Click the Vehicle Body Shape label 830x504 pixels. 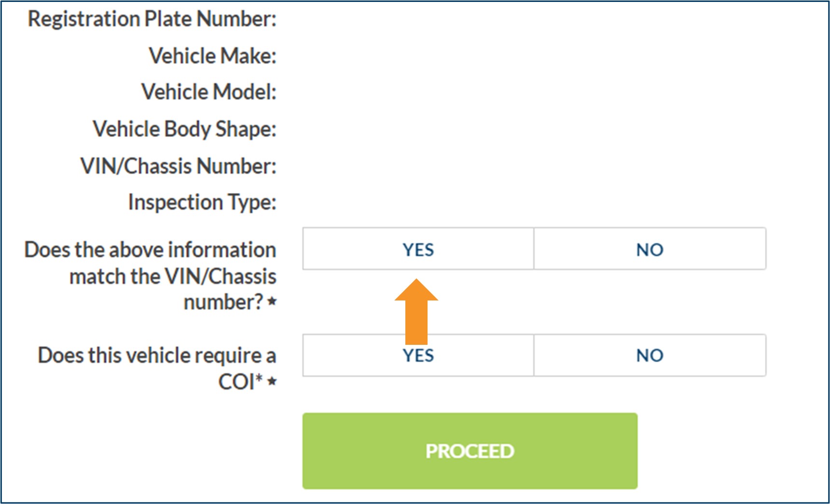(184, 129)
